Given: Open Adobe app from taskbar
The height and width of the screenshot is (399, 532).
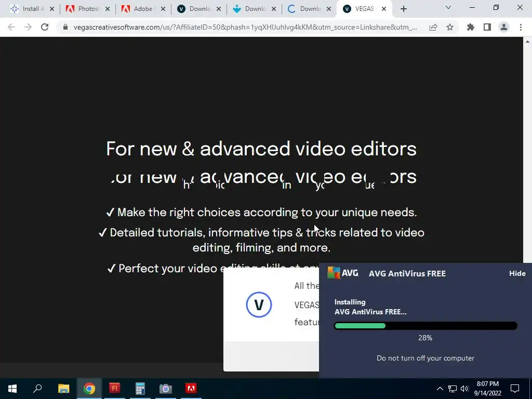Looking at the screenshot, I should 191,389.
